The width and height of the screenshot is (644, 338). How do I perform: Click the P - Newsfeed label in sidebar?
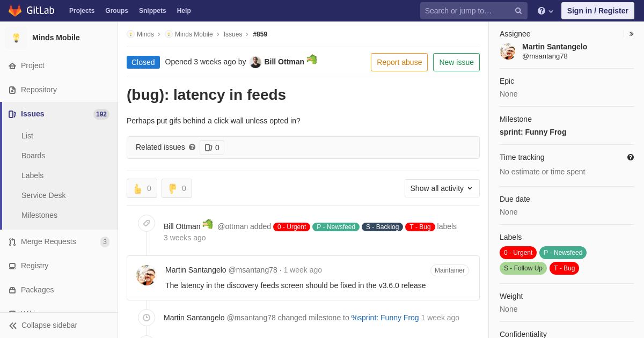tap(563, 253)
